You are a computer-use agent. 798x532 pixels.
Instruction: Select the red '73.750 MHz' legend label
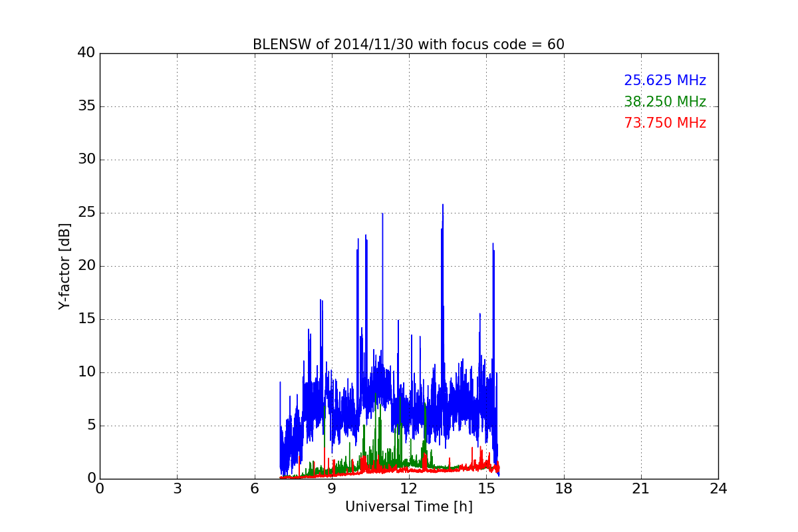665,123
